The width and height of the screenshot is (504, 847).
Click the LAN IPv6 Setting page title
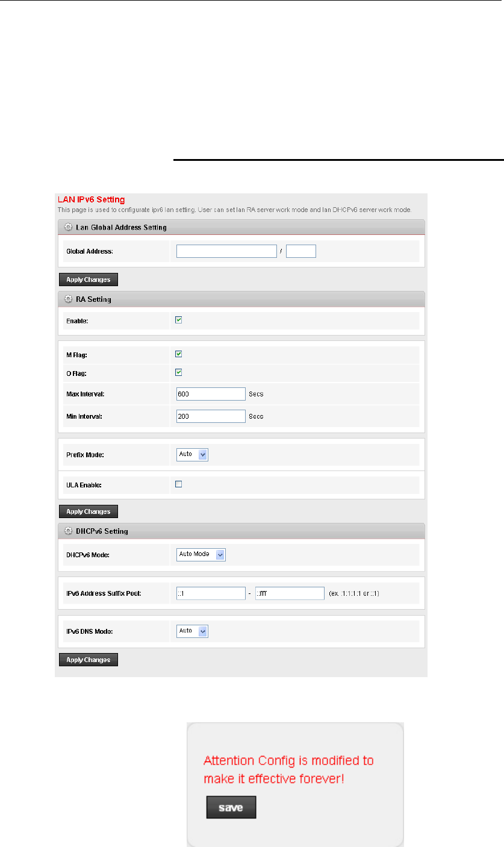tap(90, 199)
